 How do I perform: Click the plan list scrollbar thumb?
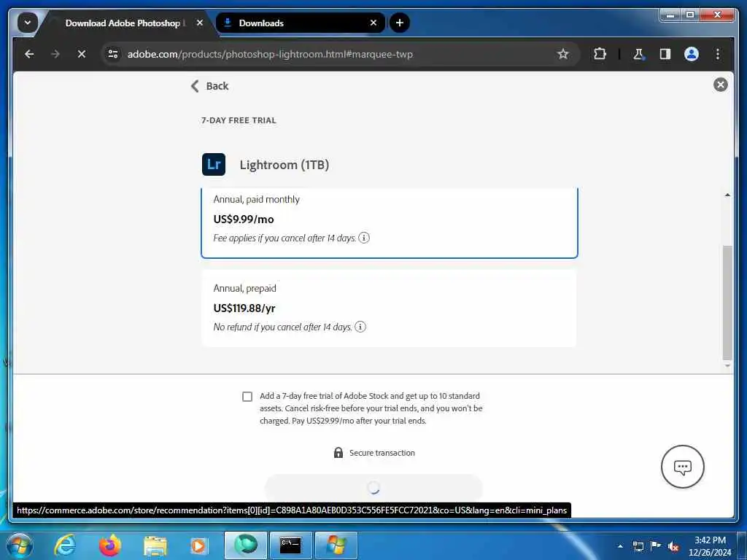[x=727, y=303]
